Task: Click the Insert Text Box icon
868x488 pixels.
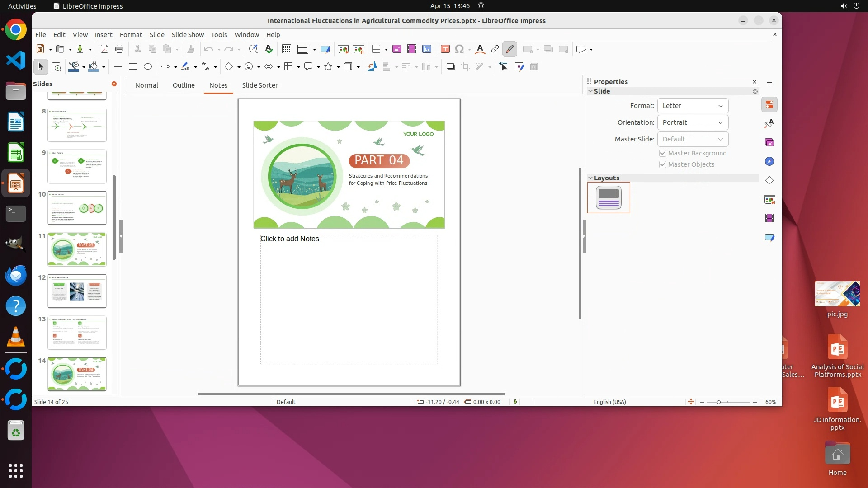Action: pos(445,49)
